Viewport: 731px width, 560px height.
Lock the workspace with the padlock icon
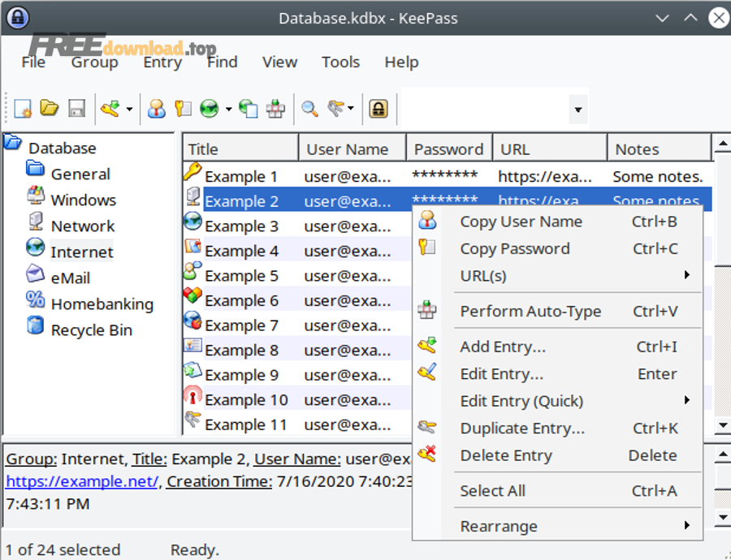click(378, 109)
